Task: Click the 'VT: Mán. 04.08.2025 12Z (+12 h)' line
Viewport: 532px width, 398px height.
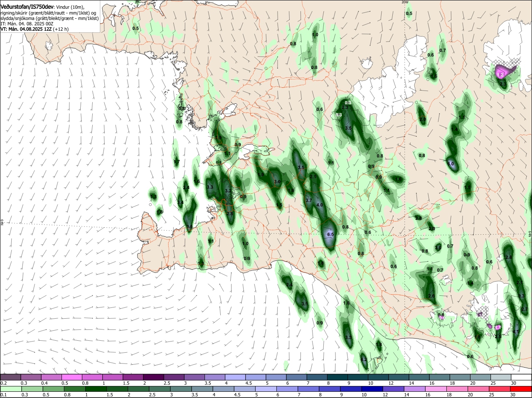Action: click(x=34, y=29)
